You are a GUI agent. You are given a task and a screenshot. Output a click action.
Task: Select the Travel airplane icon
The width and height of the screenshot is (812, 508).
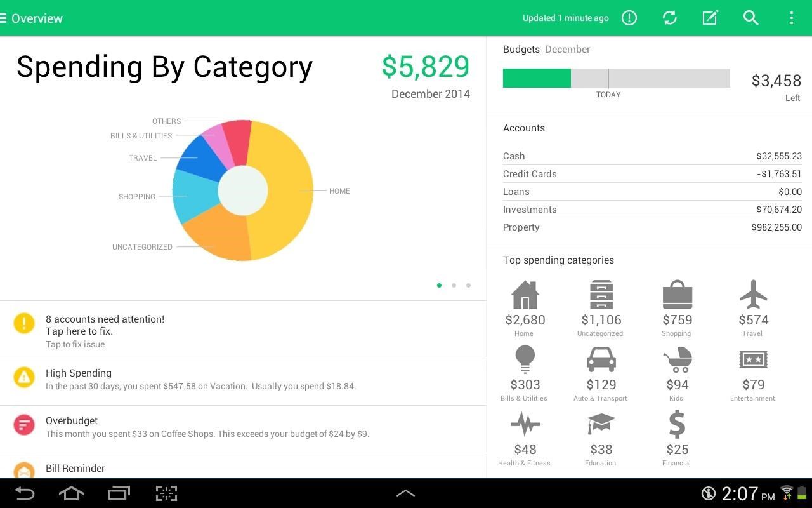point(753,293)
